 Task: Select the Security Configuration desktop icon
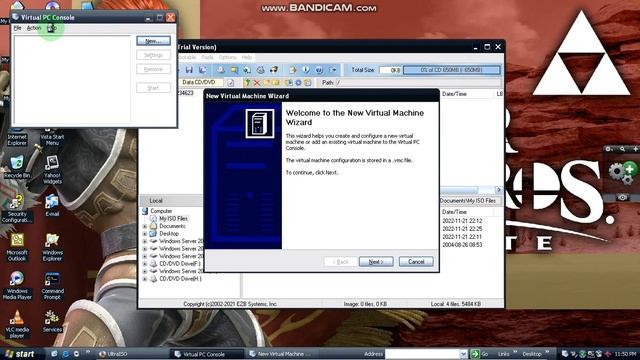(x=17, y=209)
